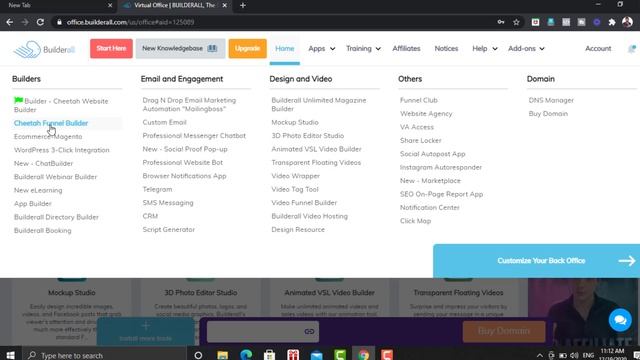This screenshot has height=360, width=640.
Task: Open a new browser tab
Action: (x=243, y=5)
